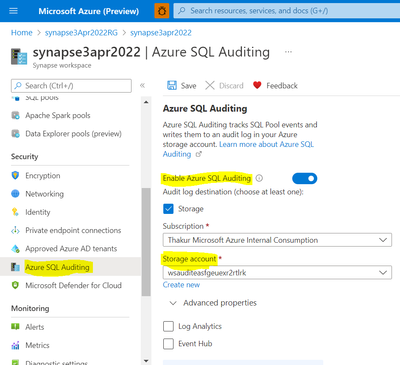Click the Create new link

[181, 285]
